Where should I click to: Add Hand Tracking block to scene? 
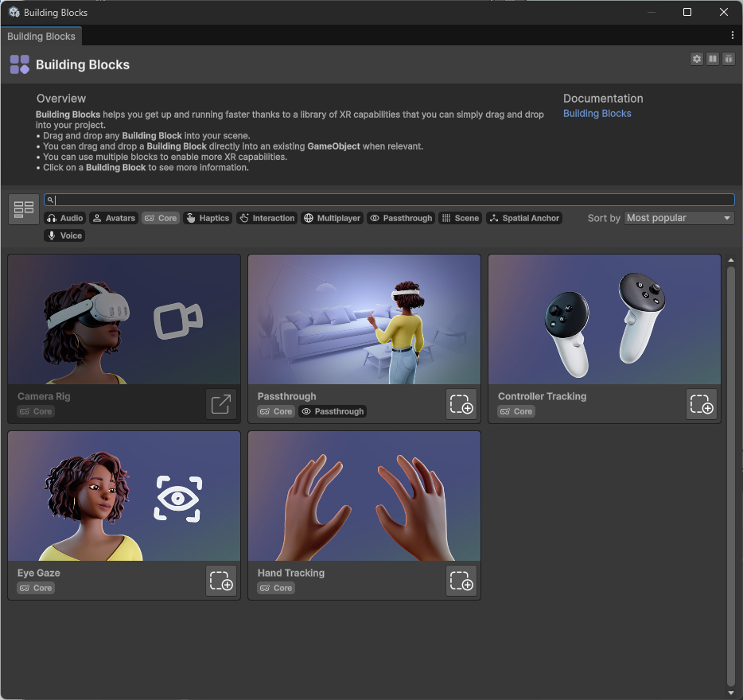pos(461,581)
